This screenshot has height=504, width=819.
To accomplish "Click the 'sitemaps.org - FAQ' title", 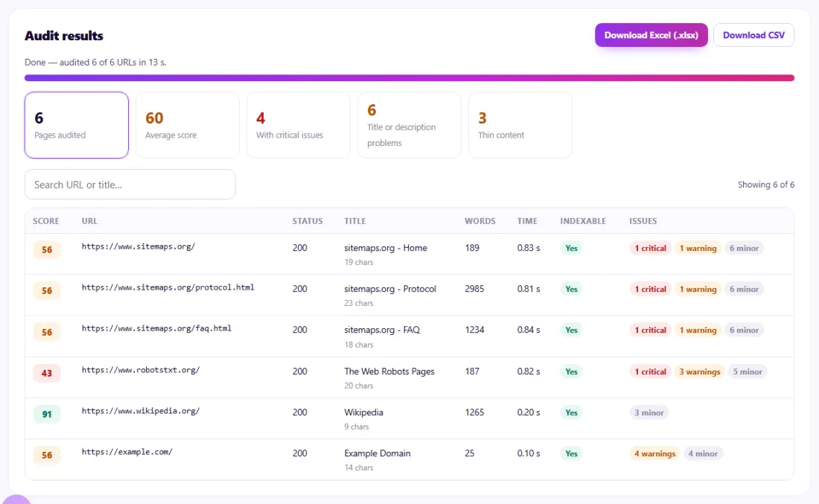I will click(x=382, y=330).
